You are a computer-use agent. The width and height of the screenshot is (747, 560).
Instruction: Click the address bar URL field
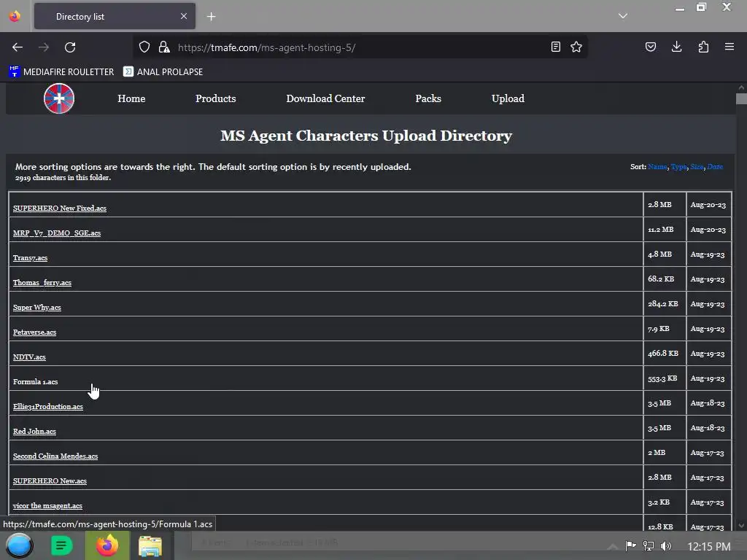(x=360, y=47)
